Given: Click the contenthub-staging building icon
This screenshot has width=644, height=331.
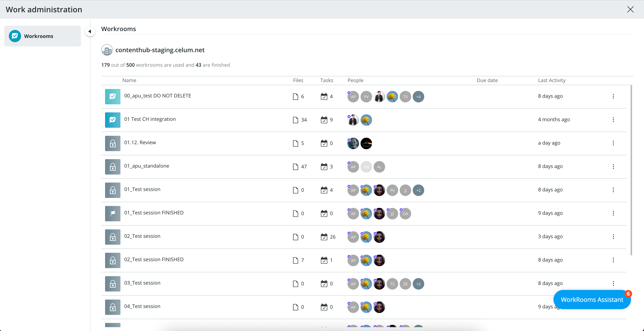Looking at the screenshot, I should (107, 50).
